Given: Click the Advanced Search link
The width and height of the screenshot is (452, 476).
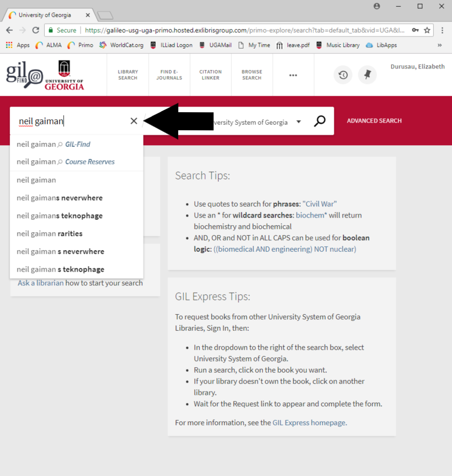Looking at the screenshot, I should (x=374, y=121).
